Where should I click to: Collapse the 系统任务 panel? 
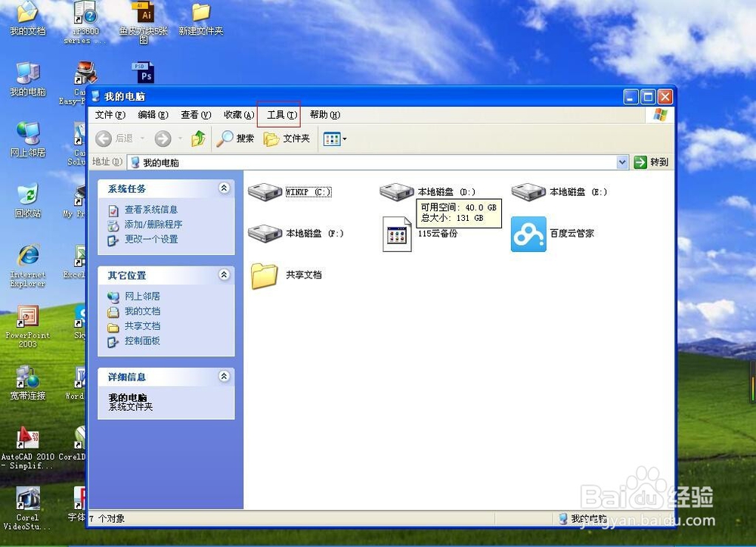pos(223,188)
